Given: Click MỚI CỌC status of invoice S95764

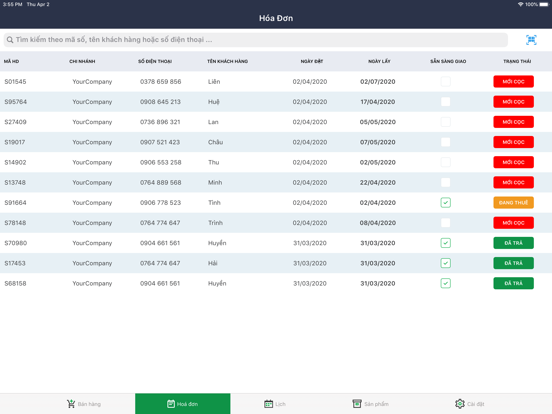Looking at the screenshot, I should 513,102.
